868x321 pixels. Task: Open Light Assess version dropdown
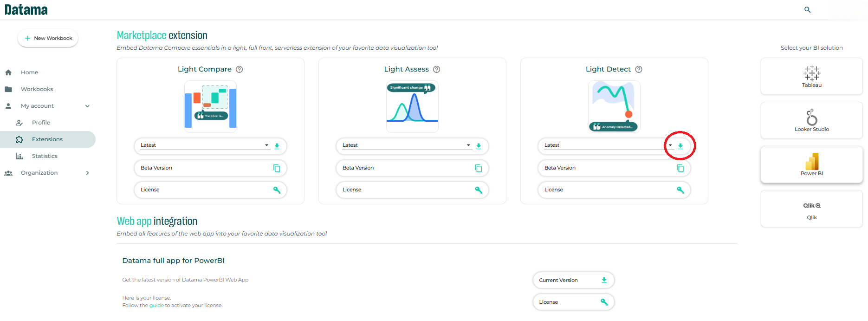[x=407, y=145]
